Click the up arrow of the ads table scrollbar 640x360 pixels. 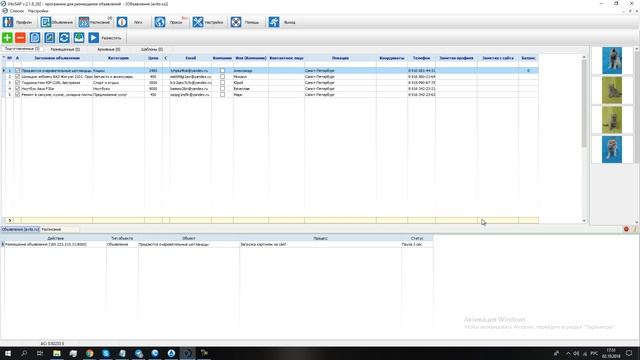coord(584,57)
